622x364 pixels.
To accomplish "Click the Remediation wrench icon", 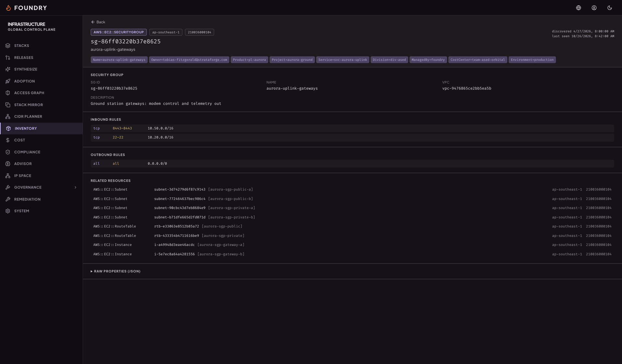I will pos(8,199).
